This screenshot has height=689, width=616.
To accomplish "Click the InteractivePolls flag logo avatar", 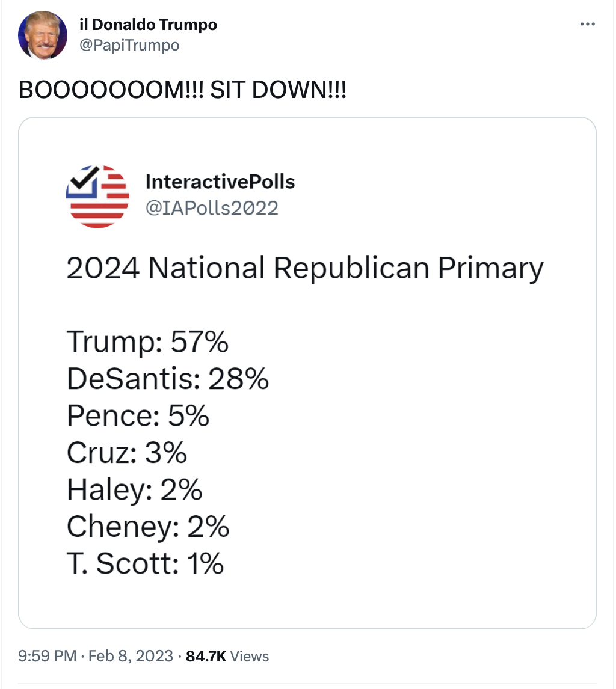I will 97,197.
